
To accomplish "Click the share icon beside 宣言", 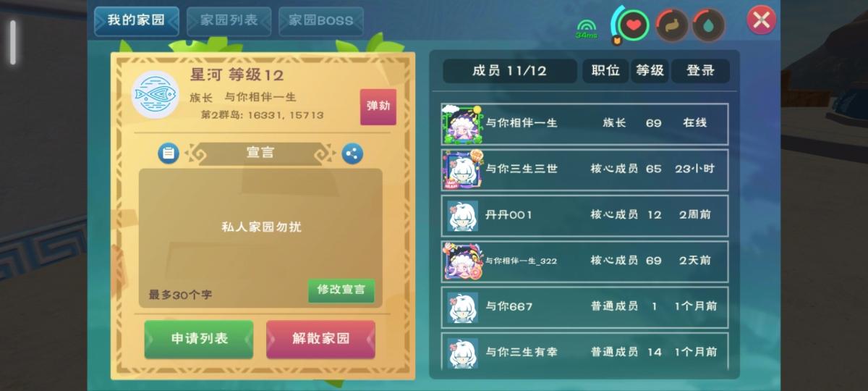I will click(352, 153).
